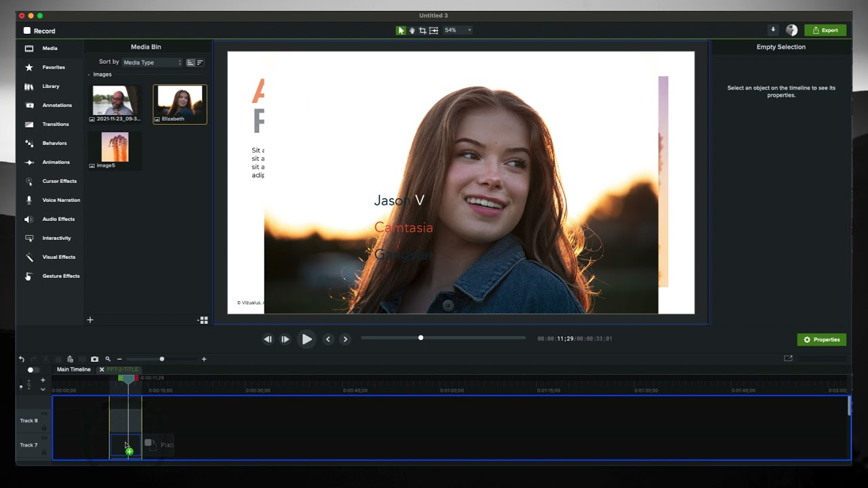
Task: Click the Cursor Effects icon
Action: tap(29, 181)
